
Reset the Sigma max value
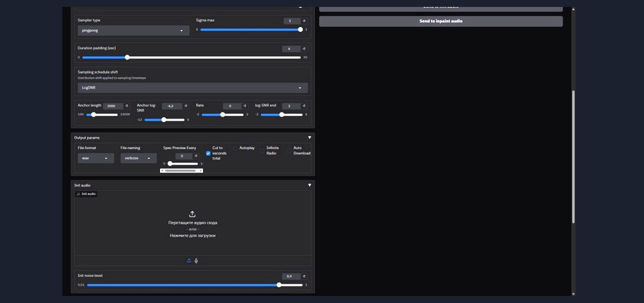304,21
